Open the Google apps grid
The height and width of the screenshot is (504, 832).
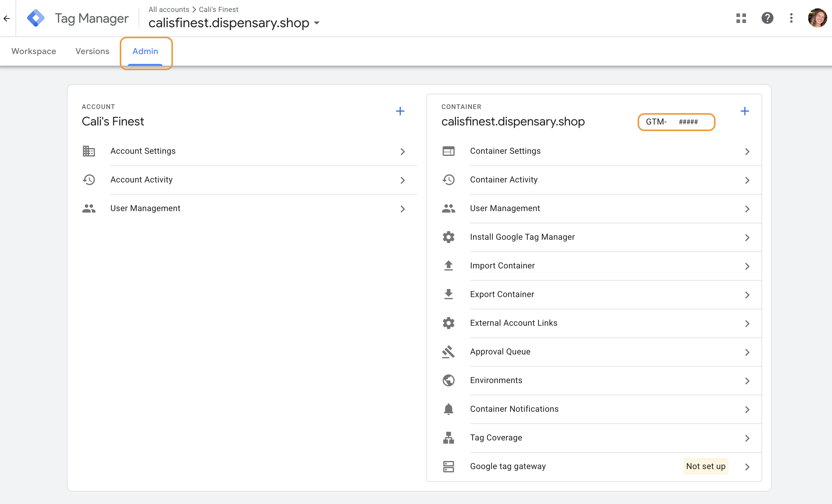click(x=741, y=18)
